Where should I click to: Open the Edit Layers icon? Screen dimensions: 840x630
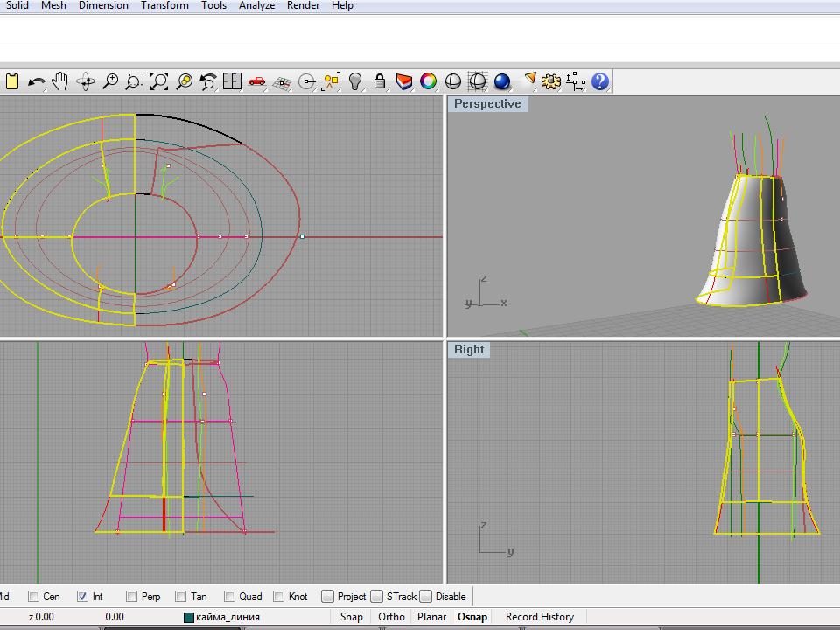tap(403, 81)
